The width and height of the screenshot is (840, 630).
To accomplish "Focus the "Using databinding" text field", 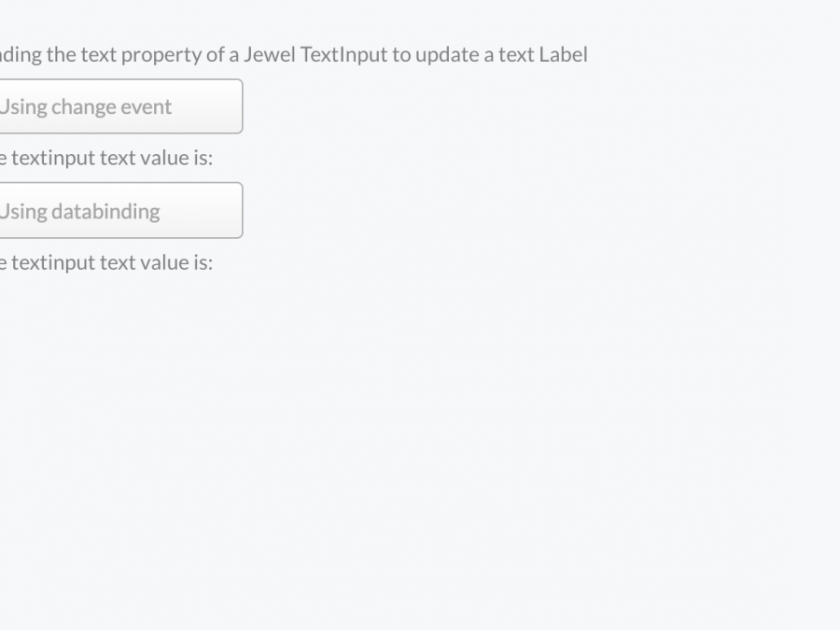I will coord(119,211).
